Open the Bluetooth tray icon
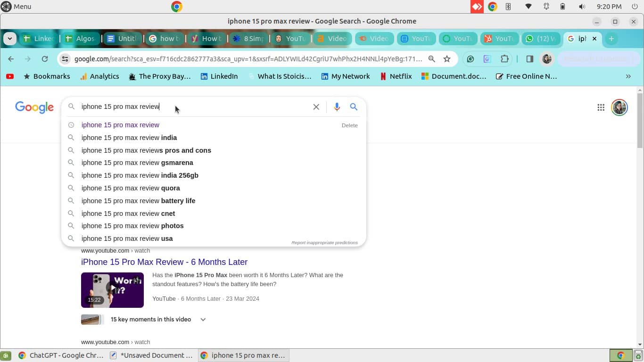 [508, 7]
